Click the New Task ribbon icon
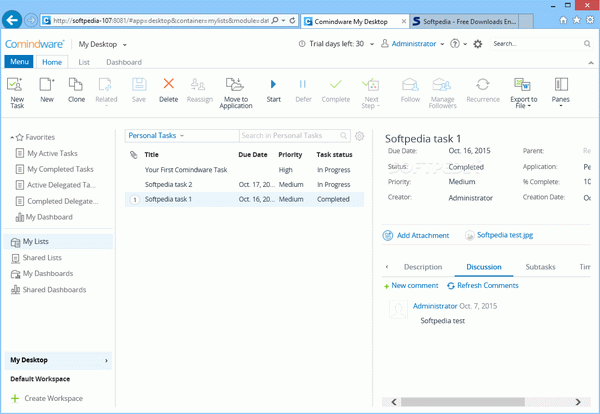The height and width of the screenshot is (414, 600). point(16,93)
